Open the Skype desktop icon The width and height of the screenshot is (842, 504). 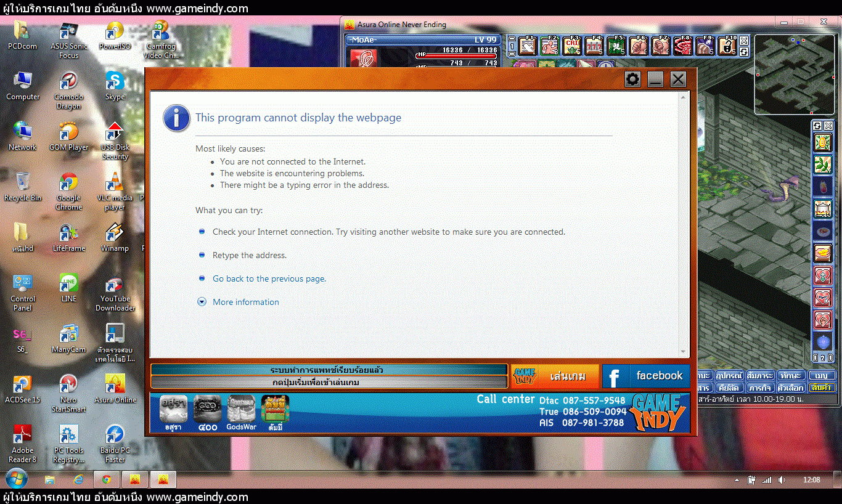point(115,86)
